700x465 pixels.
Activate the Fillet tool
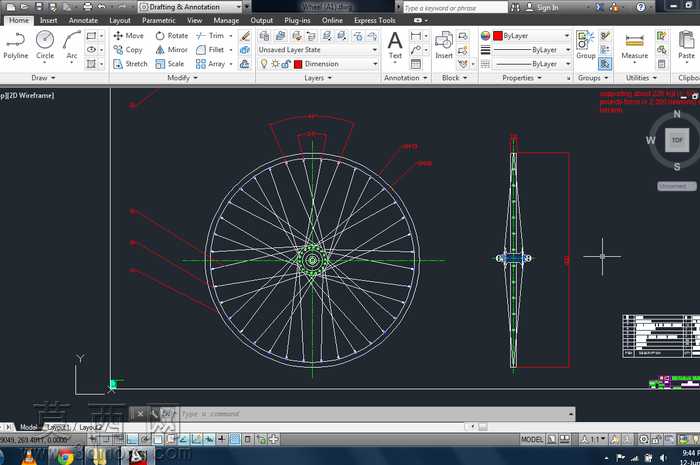[x=210, y=50]
